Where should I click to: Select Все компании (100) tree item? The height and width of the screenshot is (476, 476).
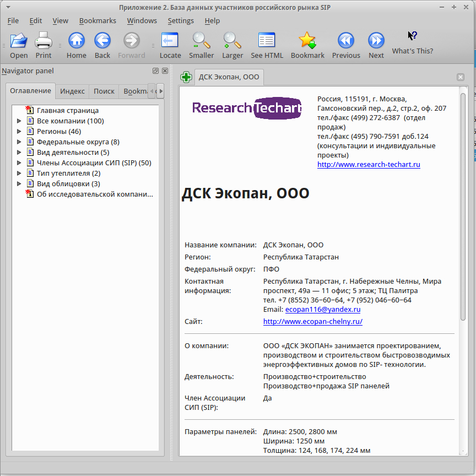pyautogui.click(x=71, y=121)
